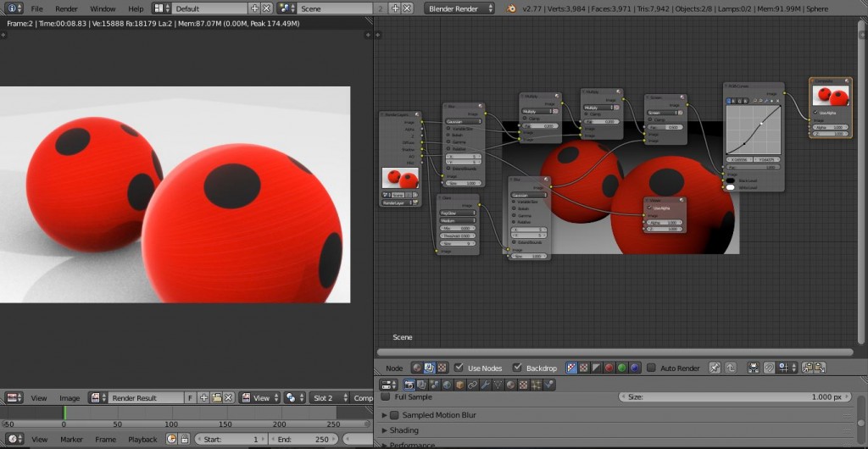Image resolution: width=868 pixels, height=449 pixels.
Task: Open the Render menu in top bar
Action: [x=66, y=8]
